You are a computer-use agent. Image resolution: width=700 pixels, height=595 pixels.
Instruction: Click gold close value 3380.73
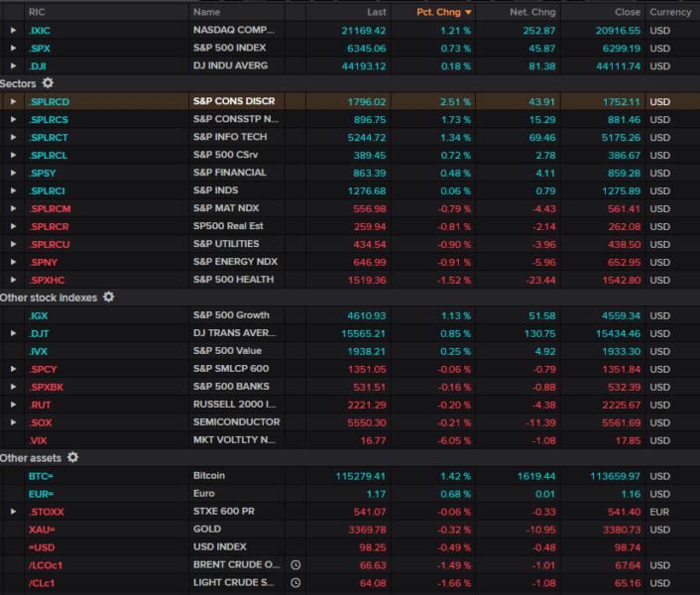[x=622, y=530]
